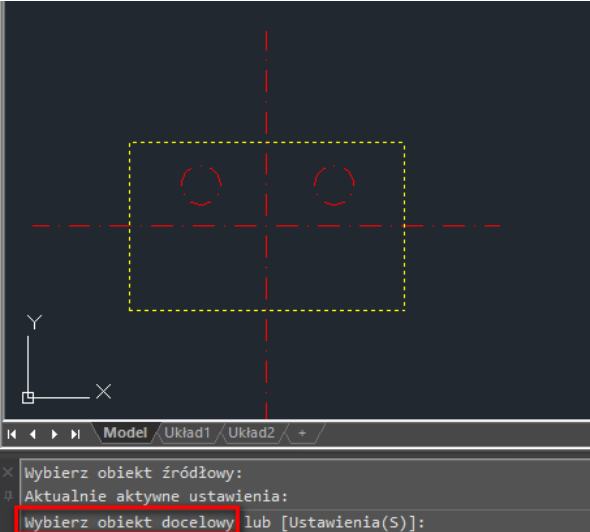Jump to first layout tab arrow

[12, 434]
